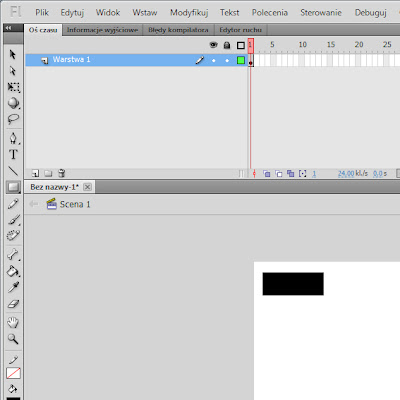Select the Subselection tool
The width and height of the screenshot is (400, 400).
point(13,71)
